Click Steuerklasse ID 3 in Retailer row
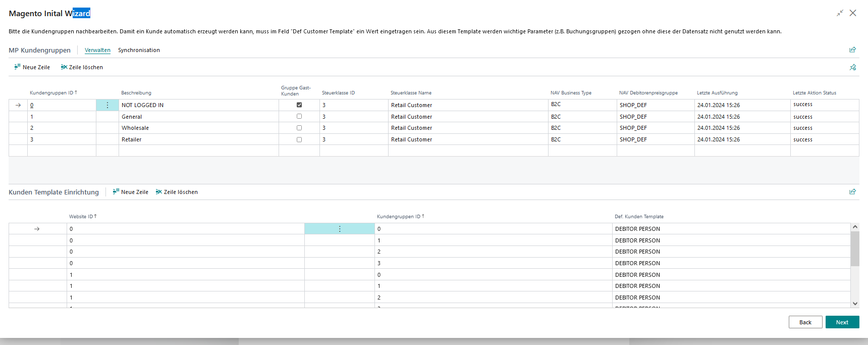The height and width of the screenshot is (345, 868). (x=354, y=139)
